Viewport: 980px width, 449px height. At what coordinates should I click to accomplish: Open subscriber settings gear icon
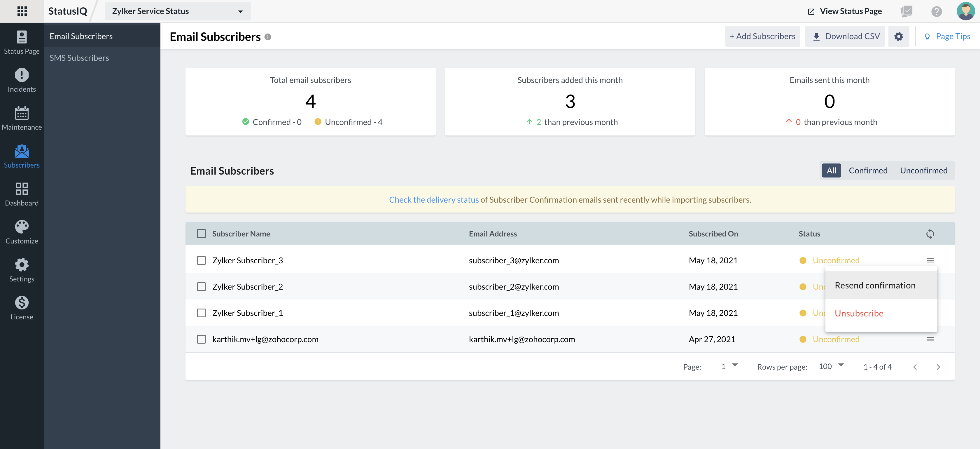898,36
